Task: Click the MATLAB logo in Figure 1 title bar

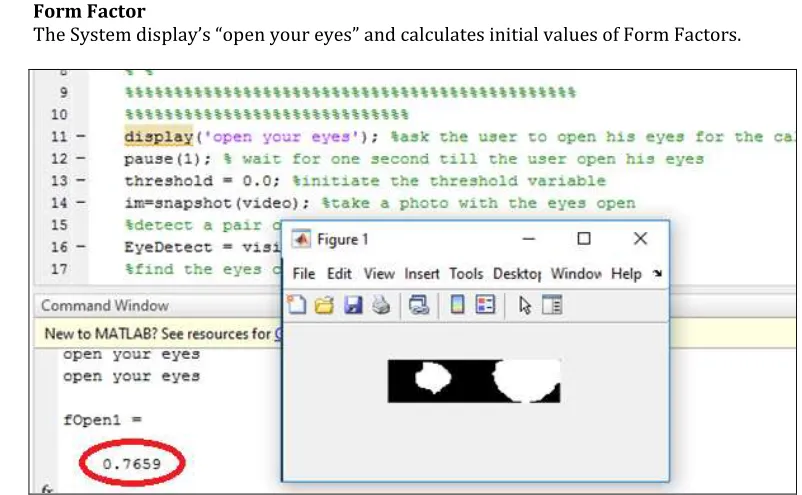Action: point(301,239)
